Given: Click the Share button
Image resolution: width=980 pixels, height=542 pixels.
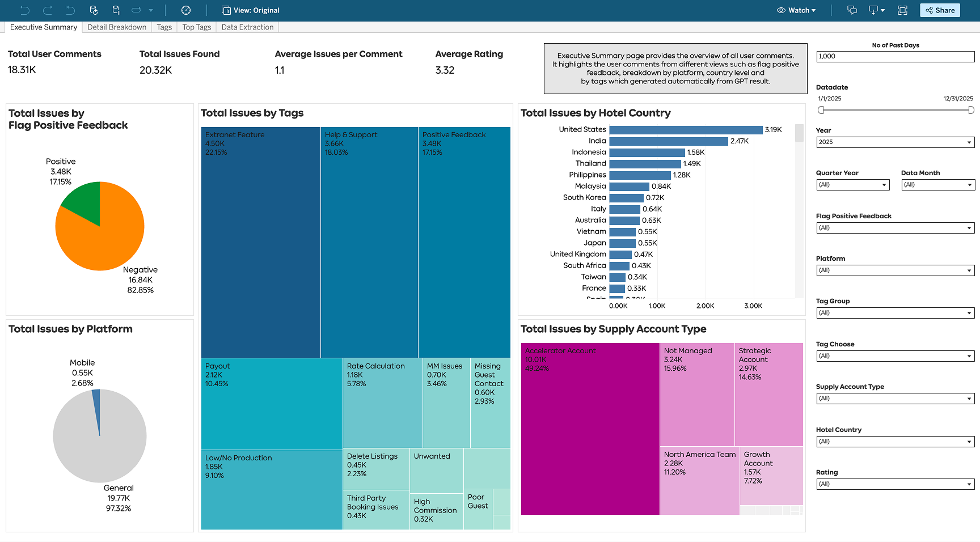Looking at the screenshot, I should pyautogui.click(x=939, y=10).
